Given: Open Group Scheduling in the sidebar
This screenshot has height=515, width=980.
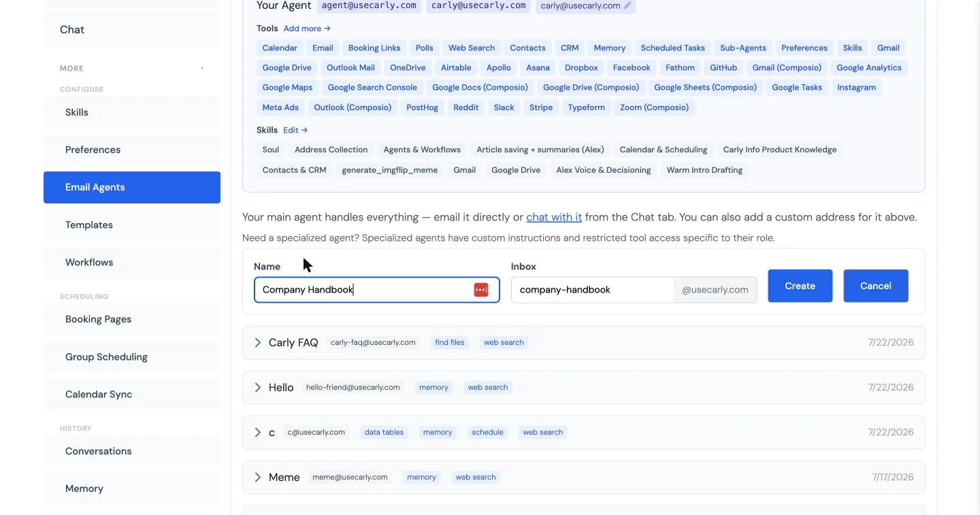Looking at the screenshot, I should coord(132,356).
